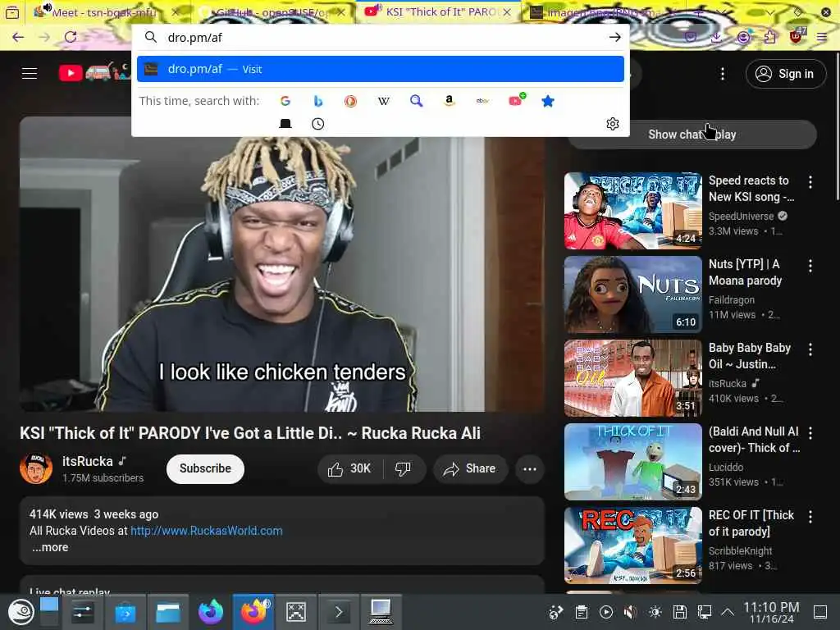Image resolution: width=840 pixels, height=630 pixels.
Task: Open the clock showing 11:10 PM
Action: tap(771, 612)
